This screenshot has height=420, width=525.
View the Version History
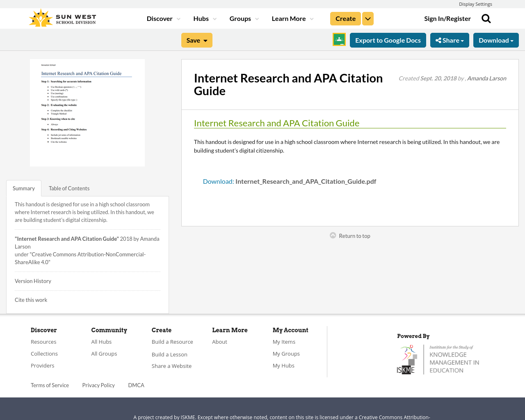33,281
